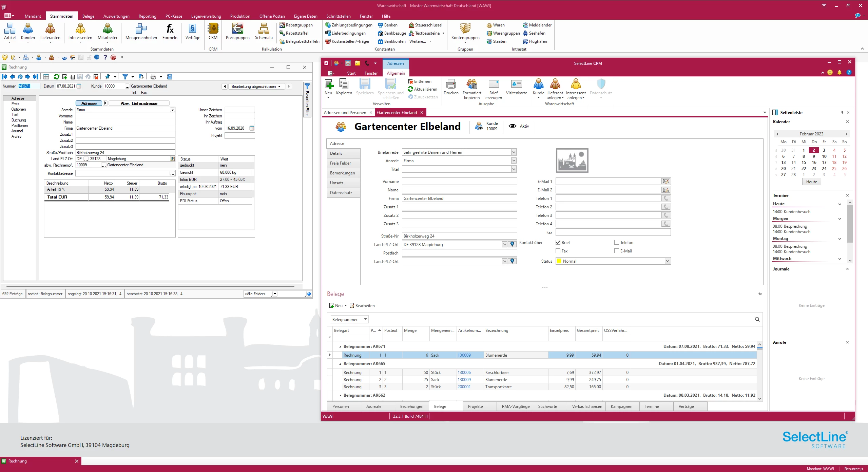This screenshot has height=472, width=868.
Task: Click the filter funnel in Rechnung toolbar
Action: [125, 77]
